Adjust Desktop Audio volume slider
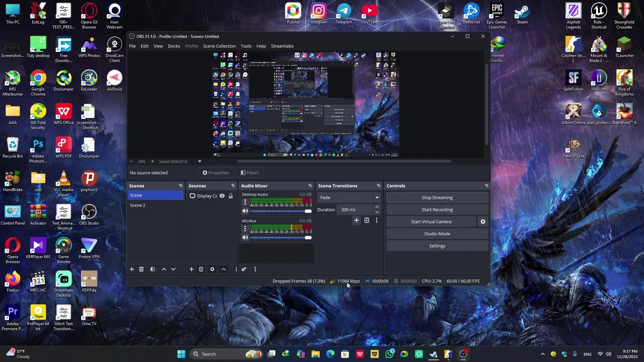This screenshot has height=362, width=644. point(281,211)
